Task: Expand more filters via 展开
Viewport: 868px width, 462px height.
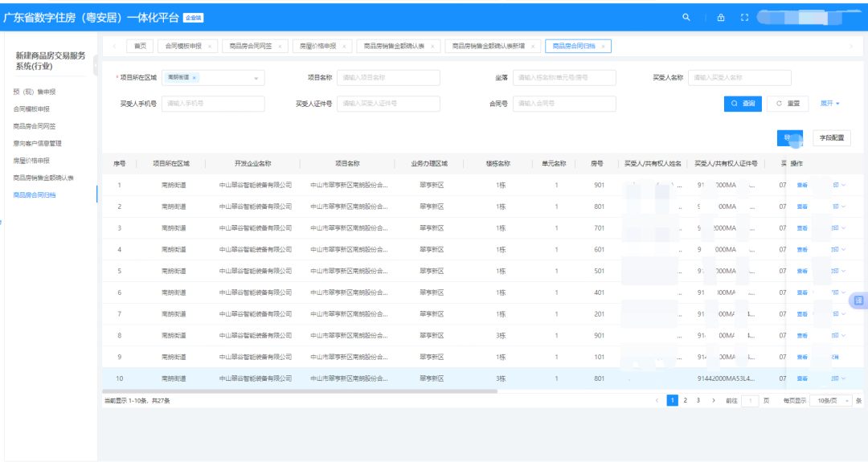Action: point(829,104)
